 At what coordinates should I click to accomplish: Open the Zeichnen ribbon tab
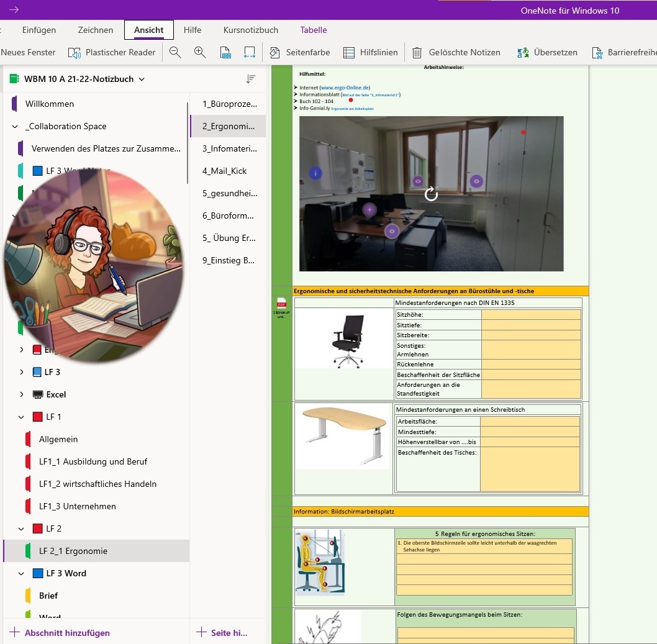[96, 30]
